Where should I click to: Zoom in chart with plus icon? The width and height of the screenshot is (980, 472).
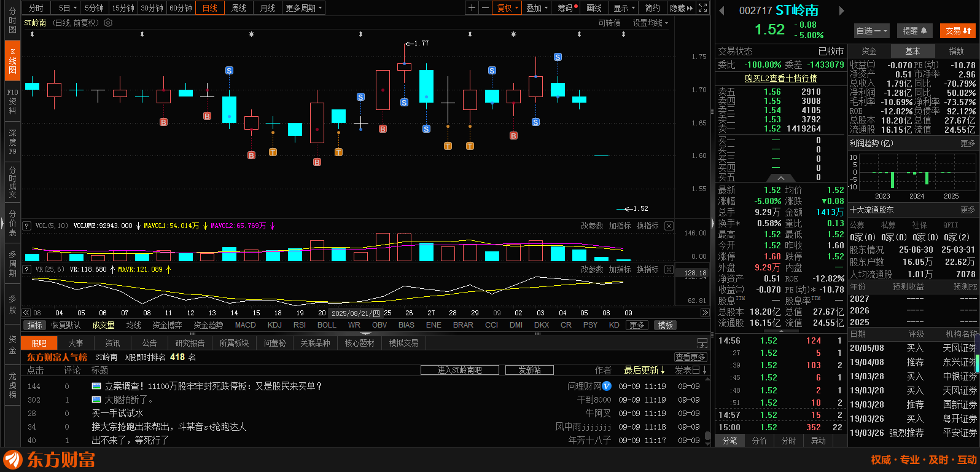[x=472, y=8]
